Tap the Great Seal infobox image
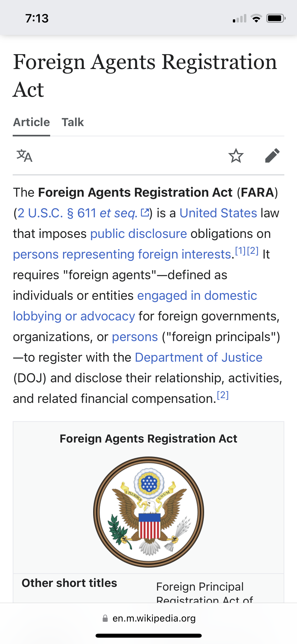This screenshot has height=644, width=297. click(149, 512)
